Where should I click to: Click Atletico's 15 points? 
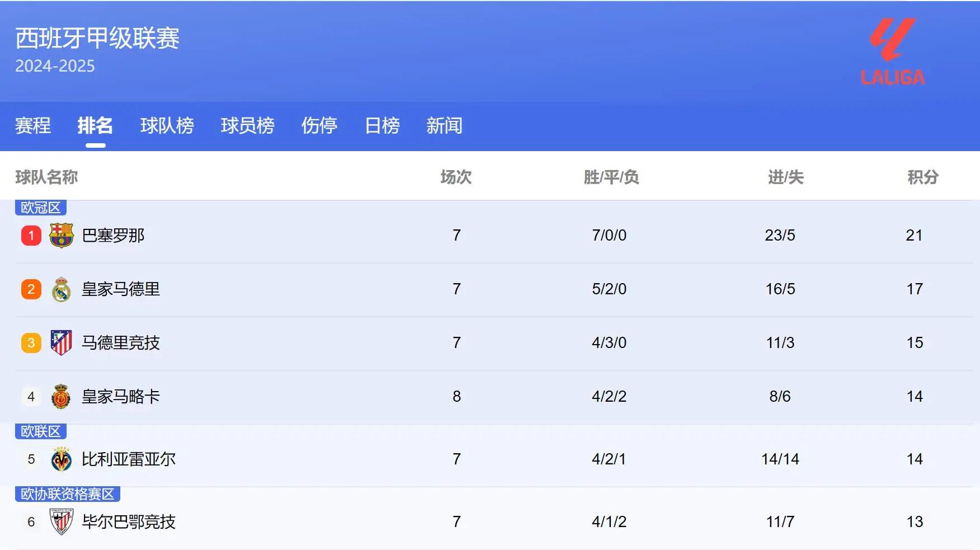click(914, 343)
